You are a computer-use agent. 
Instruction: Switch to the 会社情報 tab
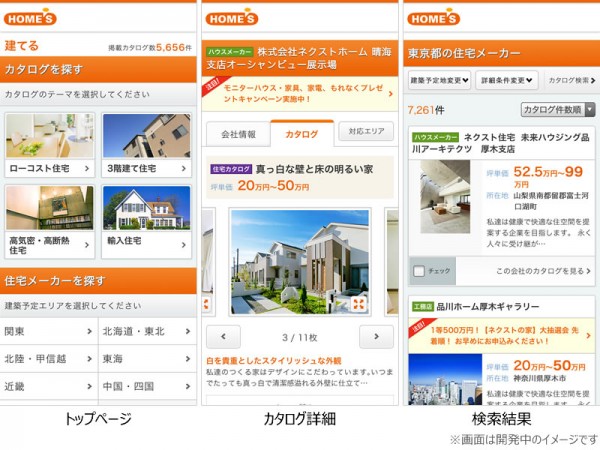pos(238,134)
